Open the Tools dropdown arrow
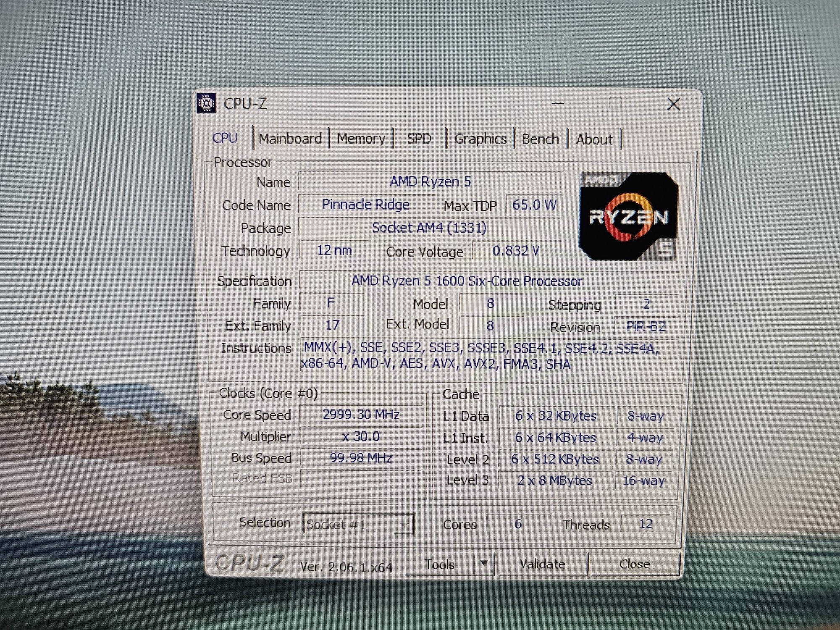Viewport: 840px width, 630px height. [x=484, y=563]
